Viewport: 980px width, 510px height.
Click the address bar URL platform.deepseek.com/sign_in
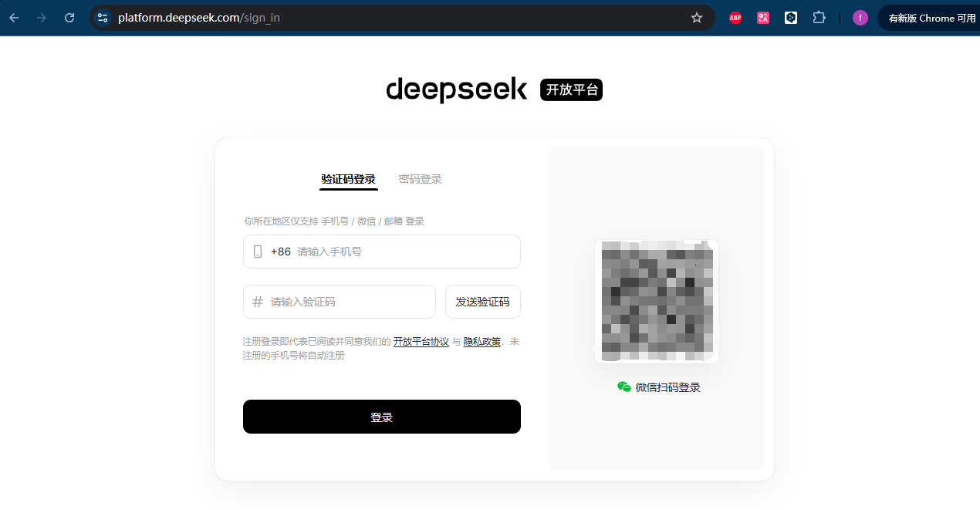pos(199,18)
